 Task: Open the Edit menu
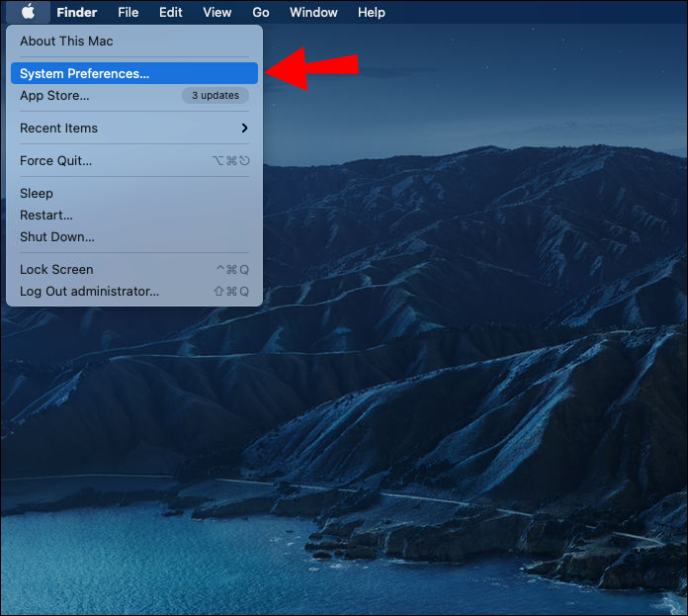click(171, 12)
